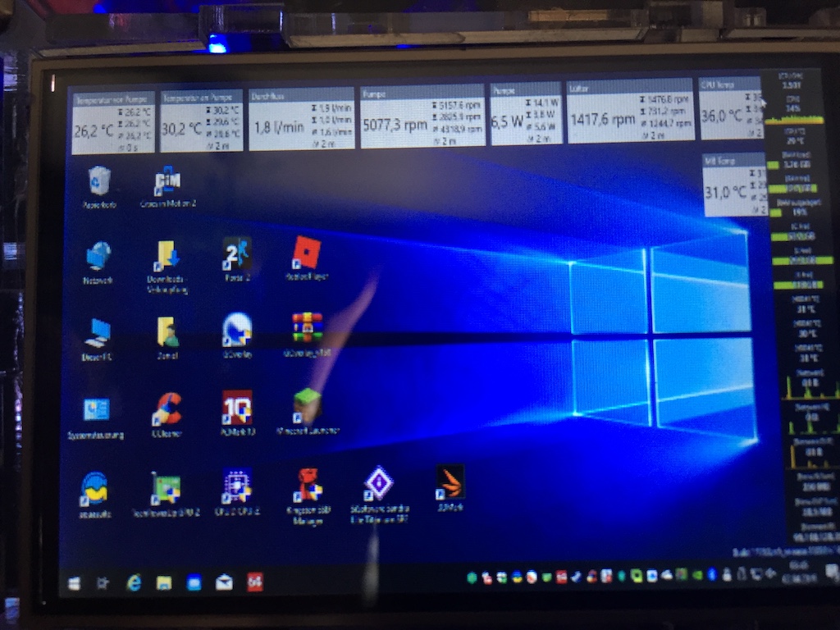Image resolution: width=840 pixels, height=630 pixels.
Task: Select the 26,2 °C pump temperature widget
Action: [113, 123]
